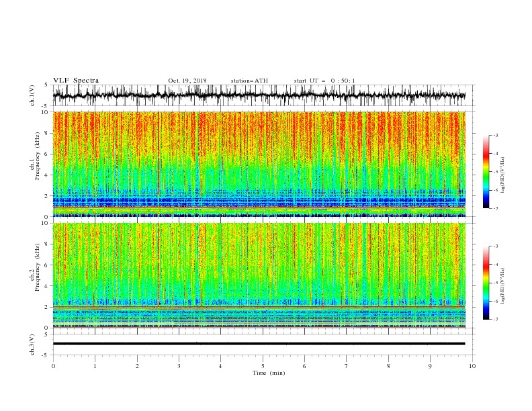Click time axis tick label "3"
Viewport: 532px width, 411px height.
coord(179,366)
